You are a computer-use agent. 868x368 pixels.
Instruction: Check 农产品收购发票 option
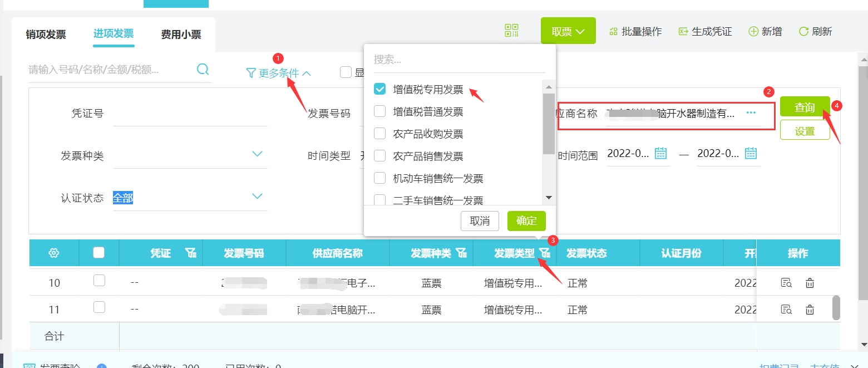pos(380,134)
